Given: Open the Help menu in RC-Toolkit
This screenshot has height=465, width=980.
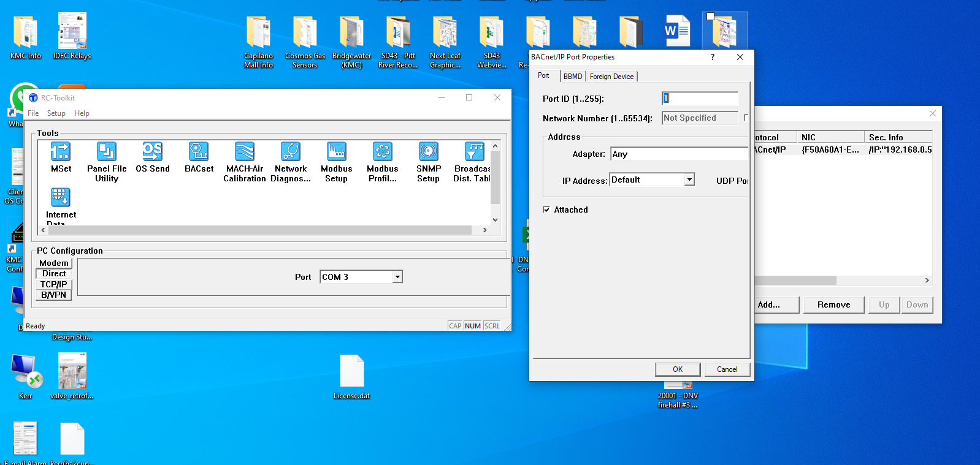Looking at the screenshot, I should tap(82, 113).
